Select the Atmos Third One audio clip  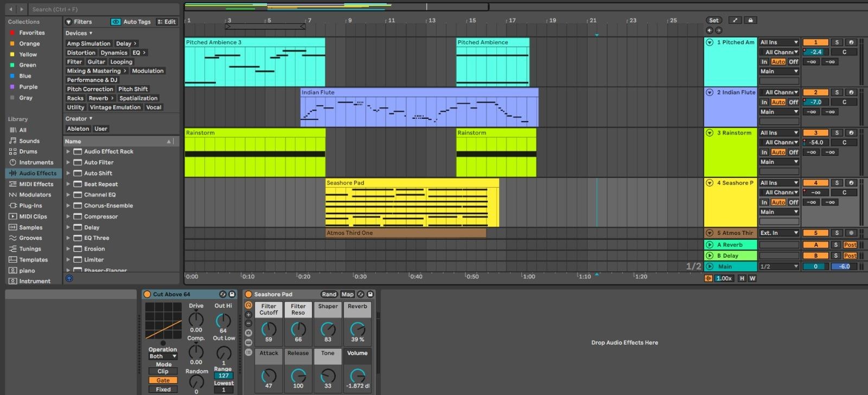[x=405, y=233]
